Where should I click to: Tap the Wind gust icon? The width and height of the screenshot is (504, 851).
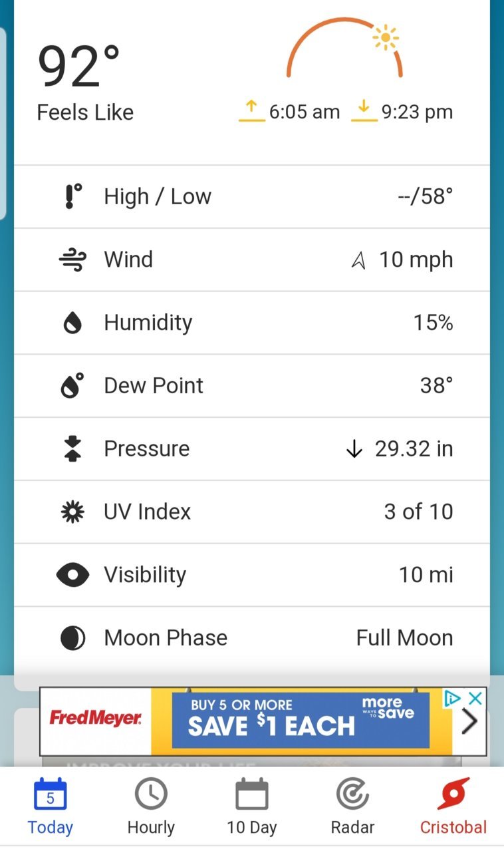point(72,259)
